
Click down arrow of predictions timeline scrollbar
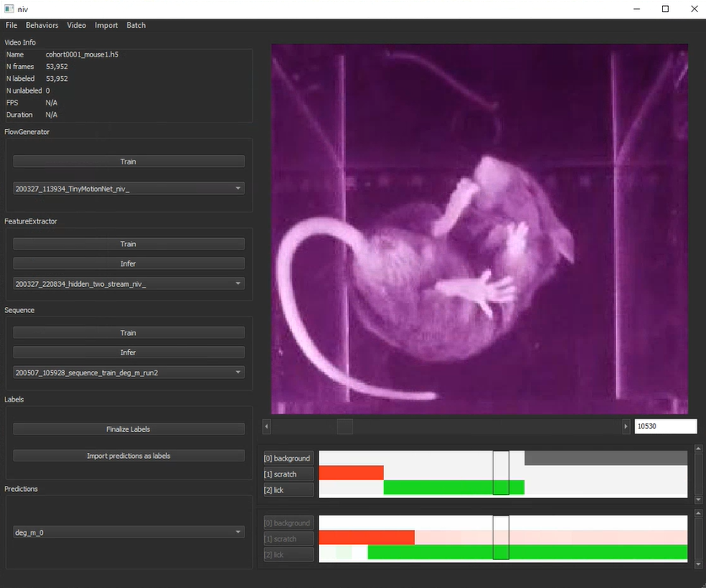698,564
